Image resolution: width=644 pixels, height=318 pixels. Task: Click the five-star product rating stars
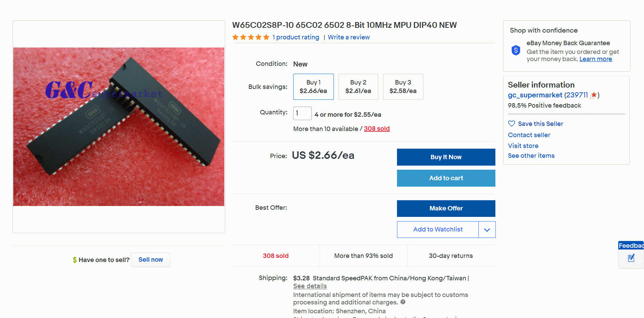tap(251, 37)
